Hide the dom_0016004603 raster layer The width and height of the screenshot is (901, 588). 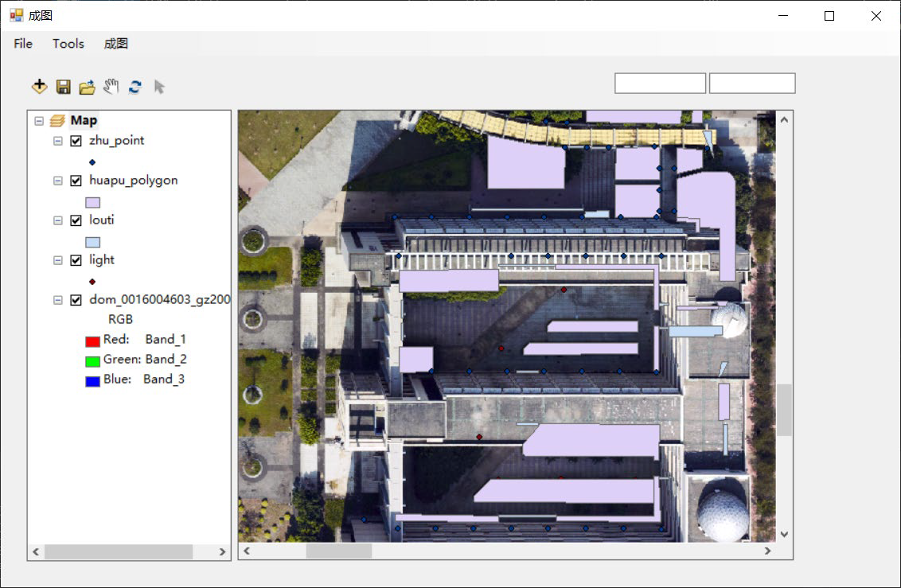coord(76,300)
